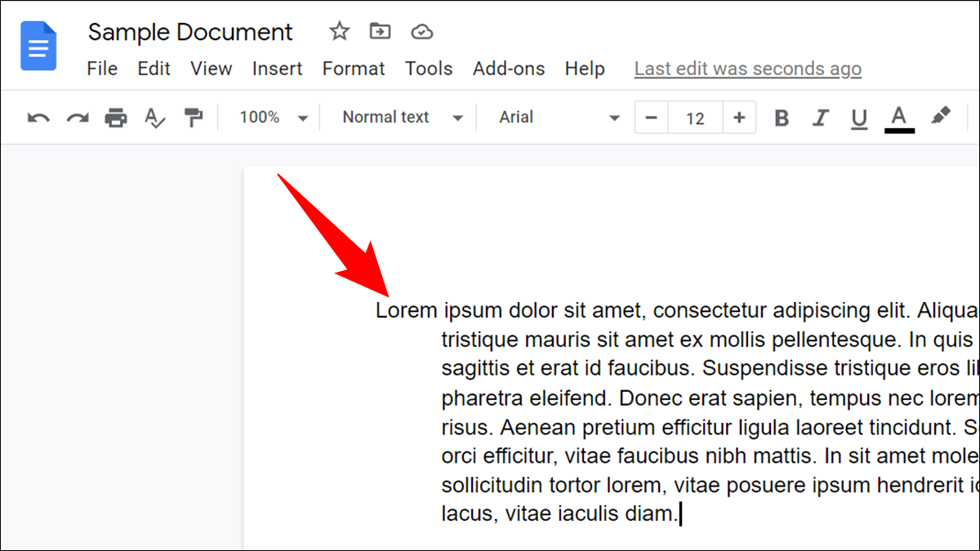980x551 pixels.
Task: Open the highlight color tool
Action: pos(940,117)
